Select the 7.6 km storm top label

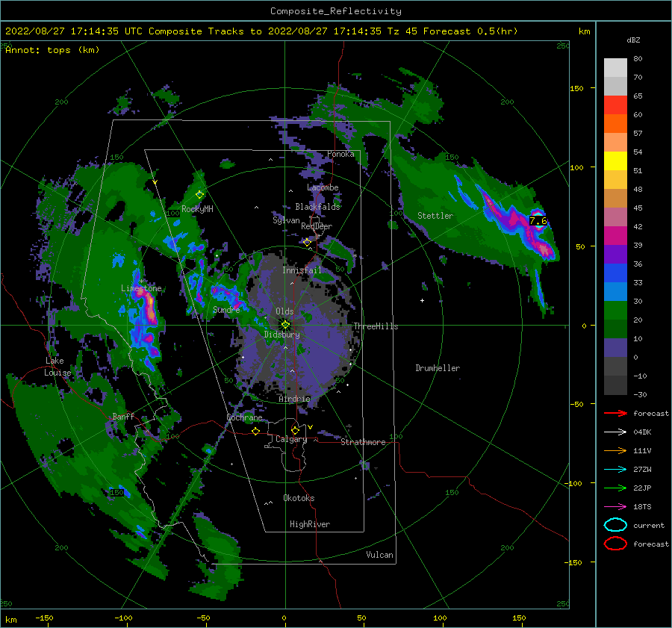538,221
